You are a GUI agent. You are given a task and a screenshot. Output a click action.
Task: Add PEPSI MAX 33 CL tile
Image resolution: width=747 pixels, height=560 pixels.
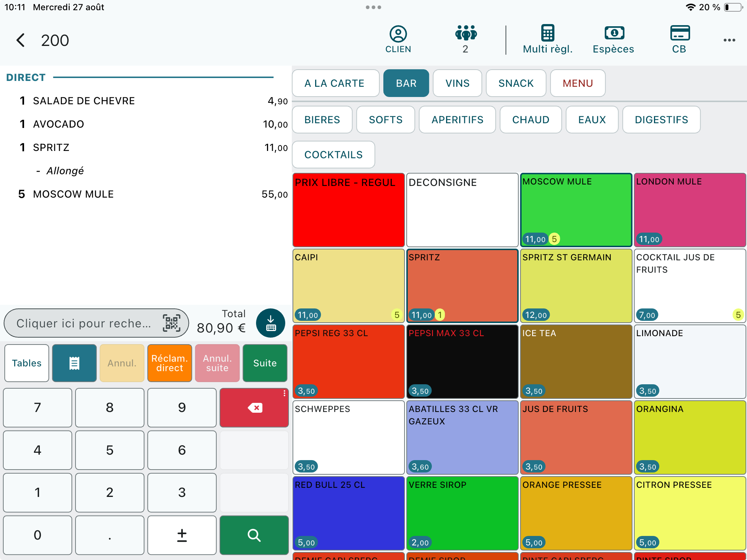pos(462,362)
